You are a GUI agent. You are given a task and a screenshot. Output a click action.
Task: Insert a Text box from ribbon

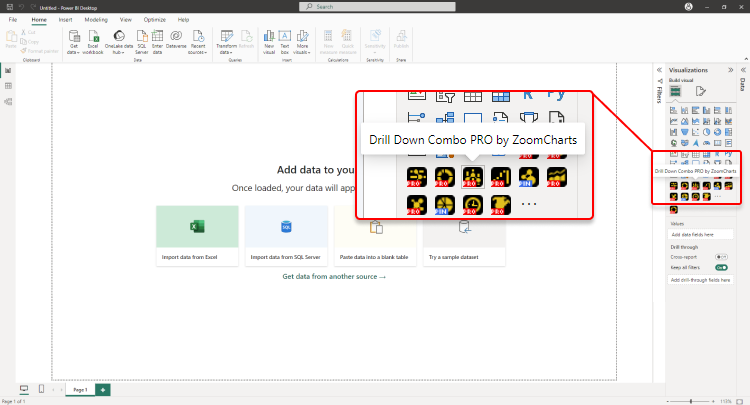click(285, 43)
